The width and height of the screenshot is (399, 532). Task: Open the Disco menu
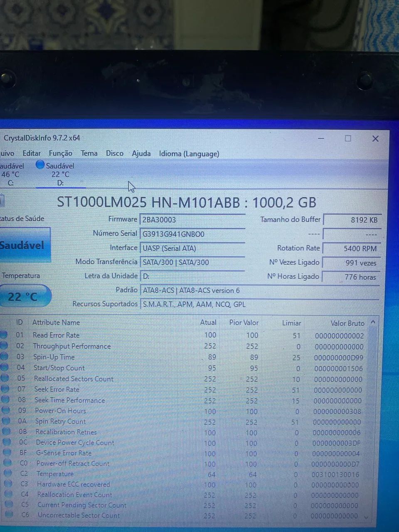[115, 153]
